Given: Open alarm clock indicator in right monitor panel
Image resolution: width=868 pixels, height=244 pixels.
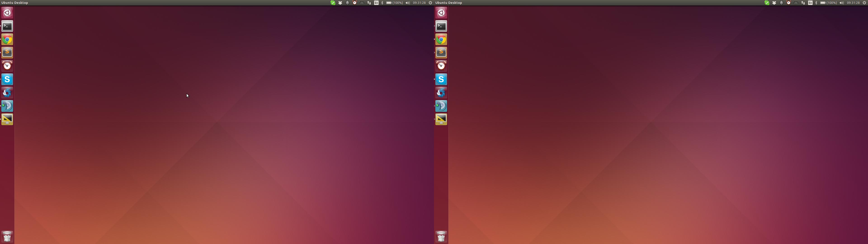Looking at the screenshot, I should tap(788, 3).
